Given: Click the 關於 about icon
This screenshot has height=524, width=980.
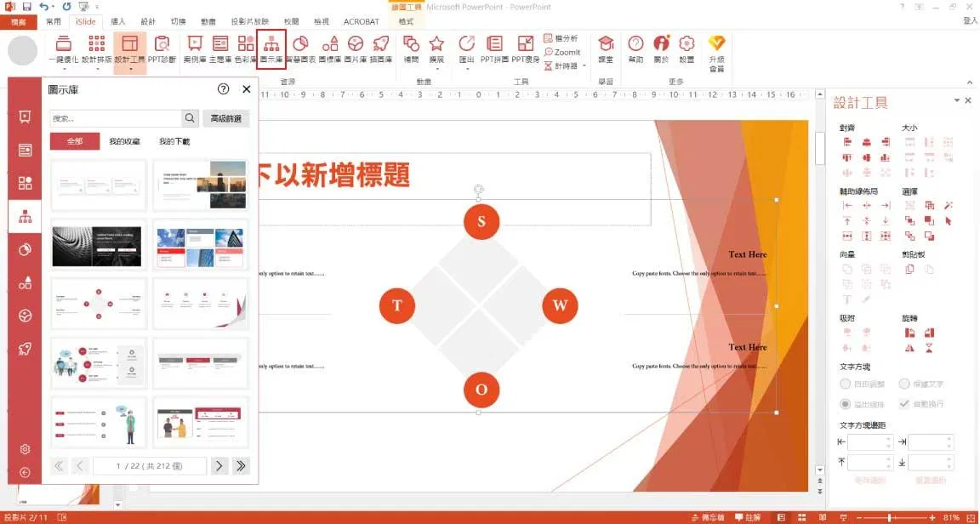Looking at the screenshot, I should coord(661,49).
